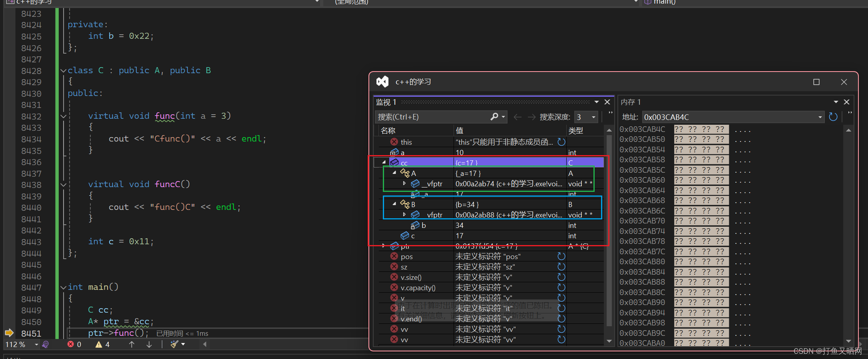Refresh the Memory 1 address view

(833, 117)
